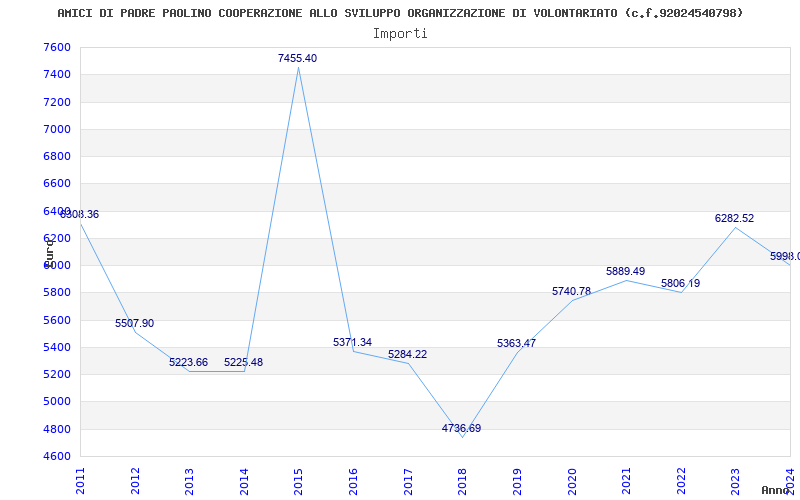
Task: Select the 5740.78 data label
Action: (571, 291)
